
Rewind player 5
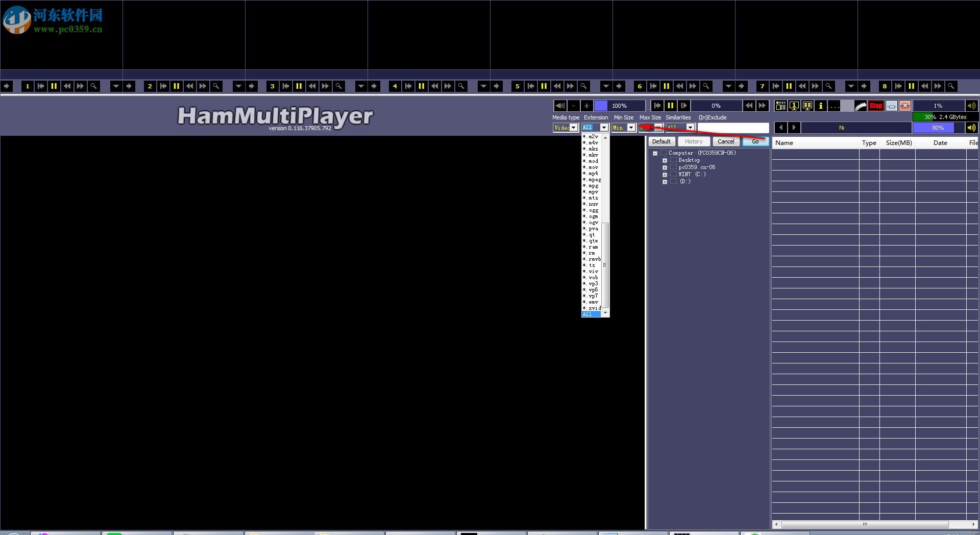pos(557,86)
